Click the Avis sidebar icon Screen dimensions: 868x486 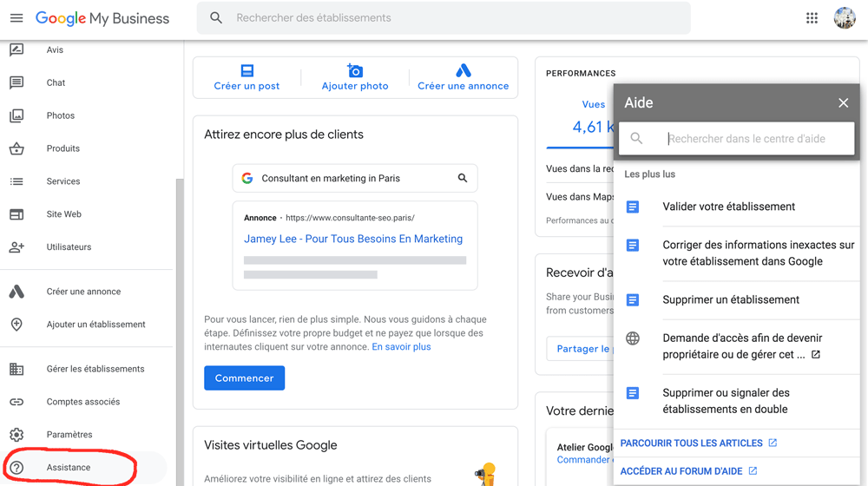tap(16, 49)
